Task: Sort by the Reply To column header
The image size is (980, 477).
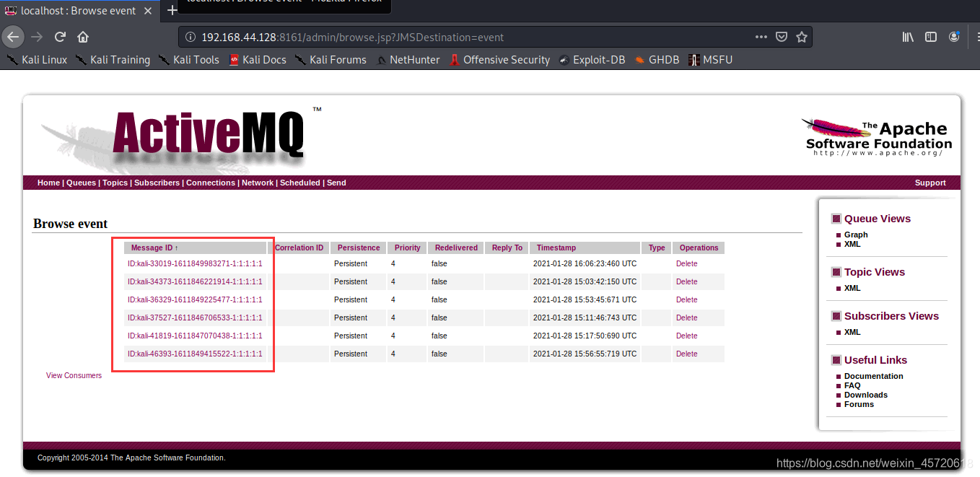Action: click(x=507, y=248)
